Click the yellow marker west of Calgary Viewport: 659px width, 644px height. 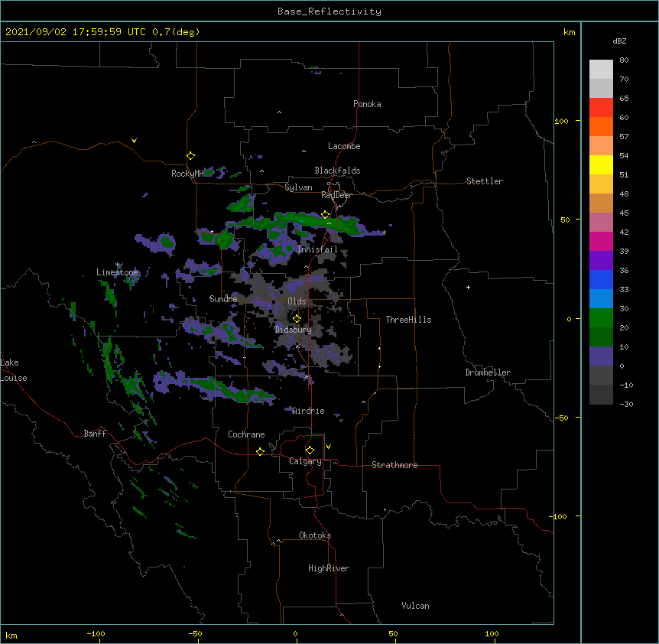260,451
